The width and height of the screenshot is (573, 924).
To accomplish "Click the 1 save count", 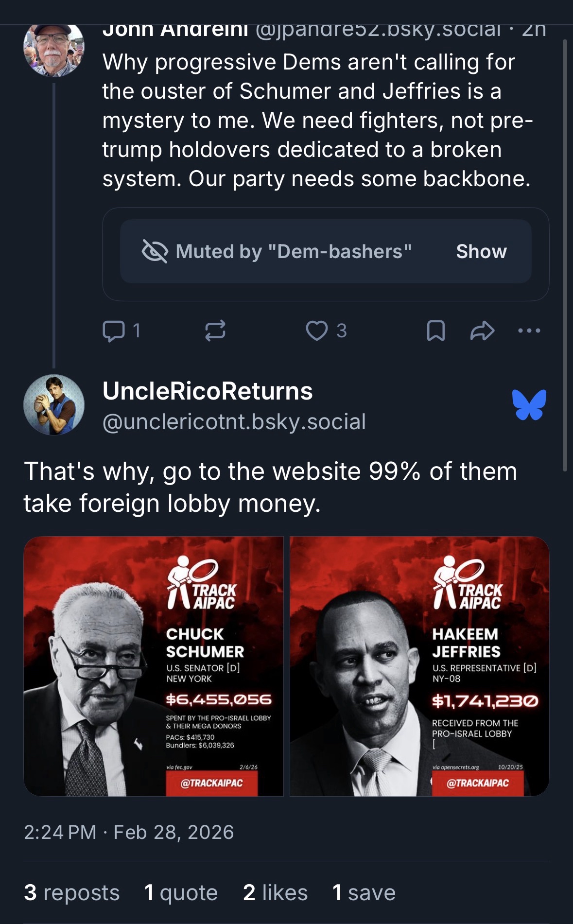I will pos(364,892).
